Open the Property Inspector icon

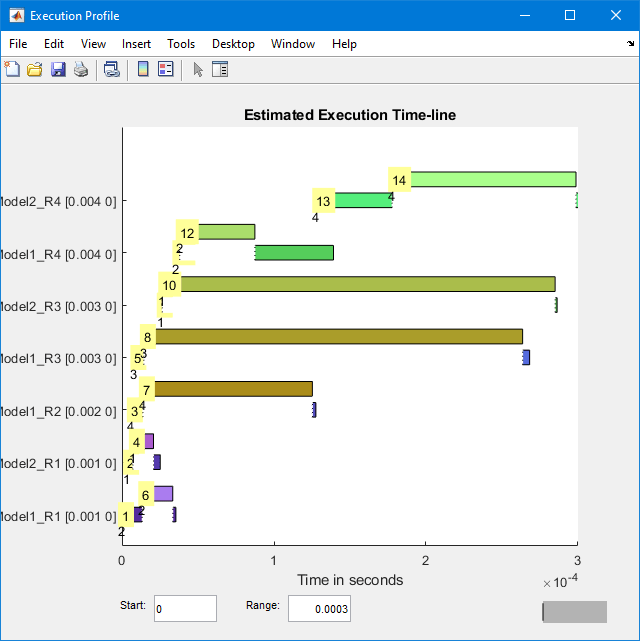click(220, 69)
